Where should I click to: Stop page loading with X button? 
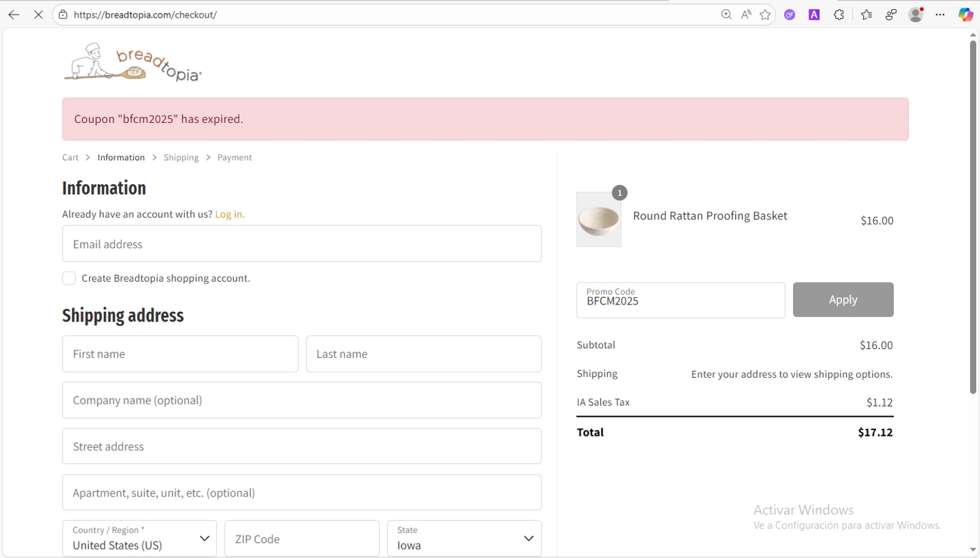click(x=39, y=14)
